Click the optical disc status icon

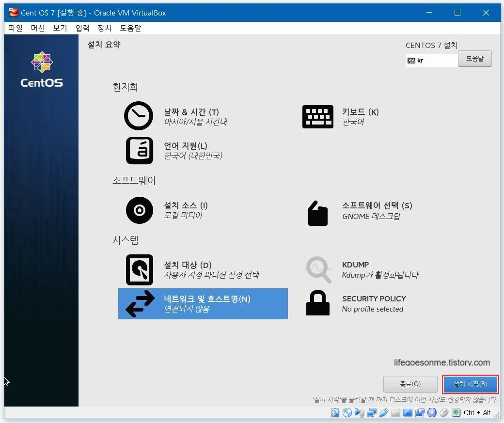tap(347, 412)
